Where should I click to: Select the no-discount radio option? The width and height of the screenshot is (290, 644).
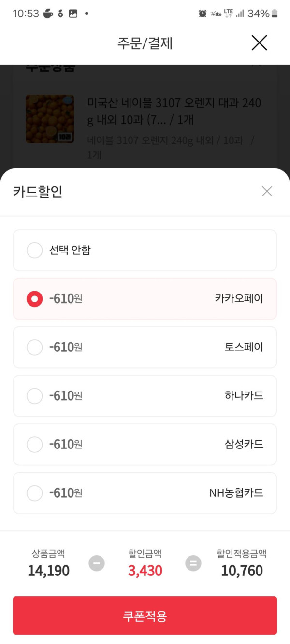(34, 250)
